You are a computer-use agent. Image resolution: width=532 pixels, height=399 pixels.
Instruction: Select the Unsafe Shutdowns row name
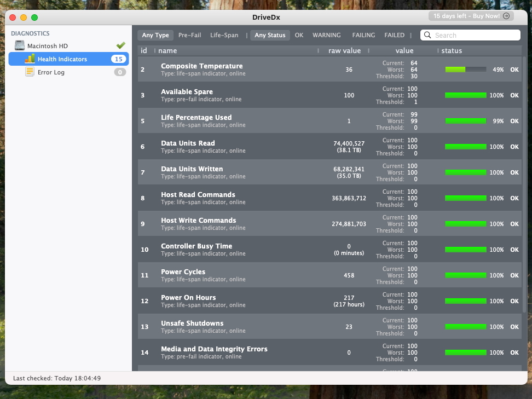click(x=192, y=323)
